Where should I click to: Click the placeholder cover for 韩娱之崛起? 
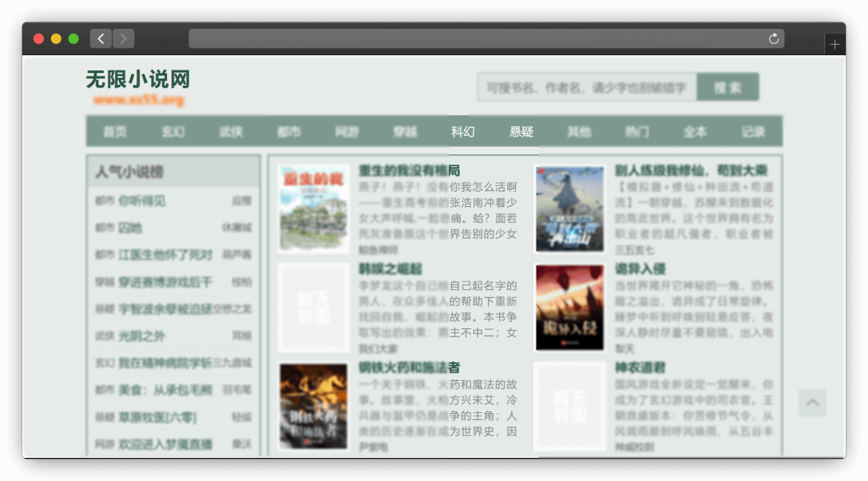[x=314, y=308]
